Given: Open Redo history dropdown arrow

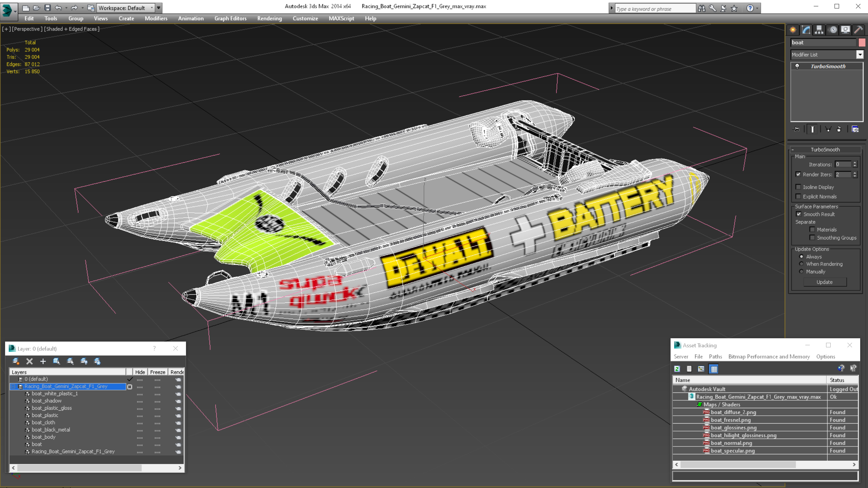Looking at the screenshot, I should click(83, 8).
